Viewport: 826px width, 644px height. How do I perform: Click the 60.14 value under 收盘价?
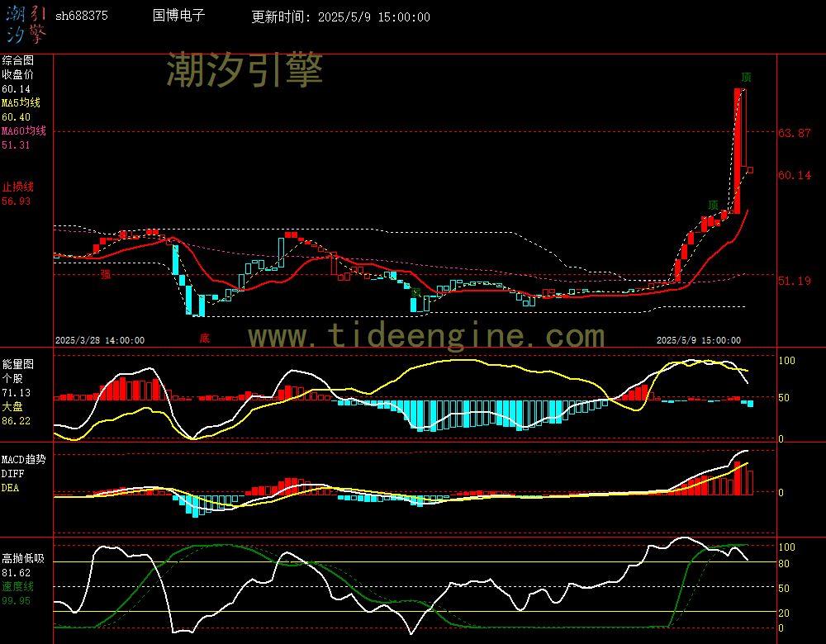click(16, 89)
